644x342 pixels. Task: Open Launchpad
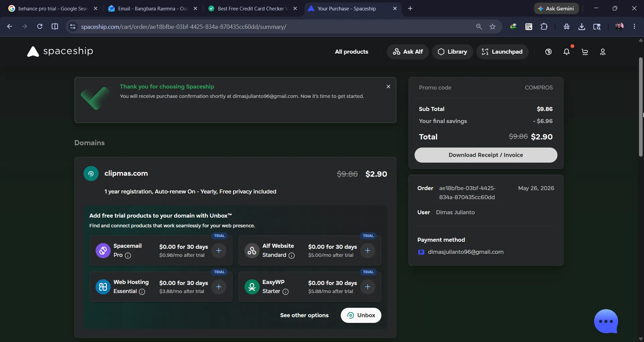click(502, 52)
